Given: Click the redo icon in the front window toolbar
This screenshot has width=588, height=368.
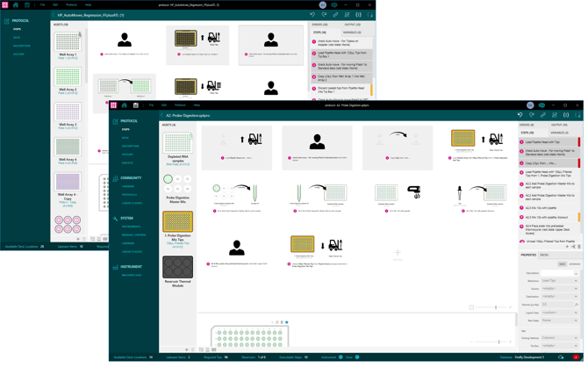Looking at the screenshot, I should [532, 115].
